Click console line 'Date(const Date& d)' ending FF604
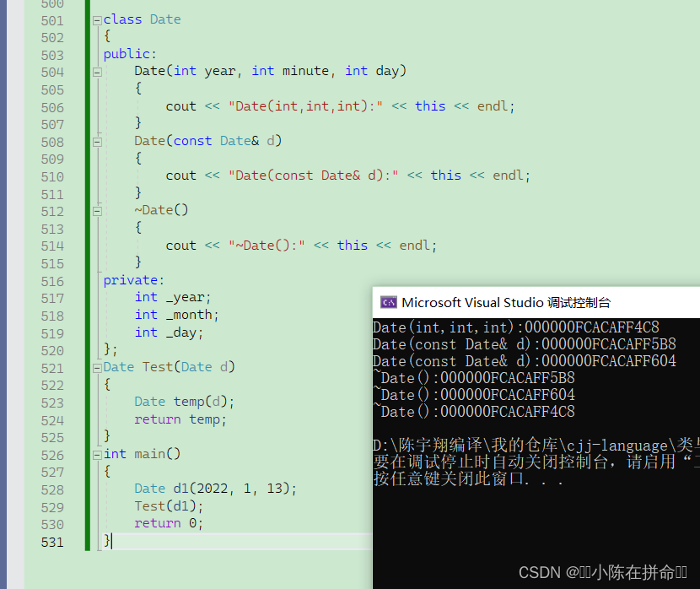Viewport: 700px width, 589px height. pyautogui.click(x=524, y=361)
